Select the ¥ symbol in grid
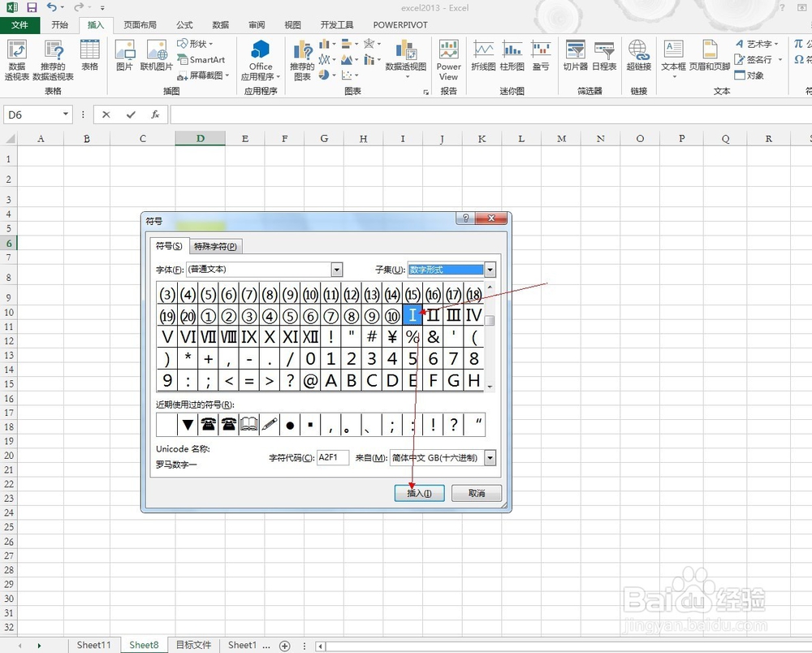The image size is (812, 653). coord(392,336)
